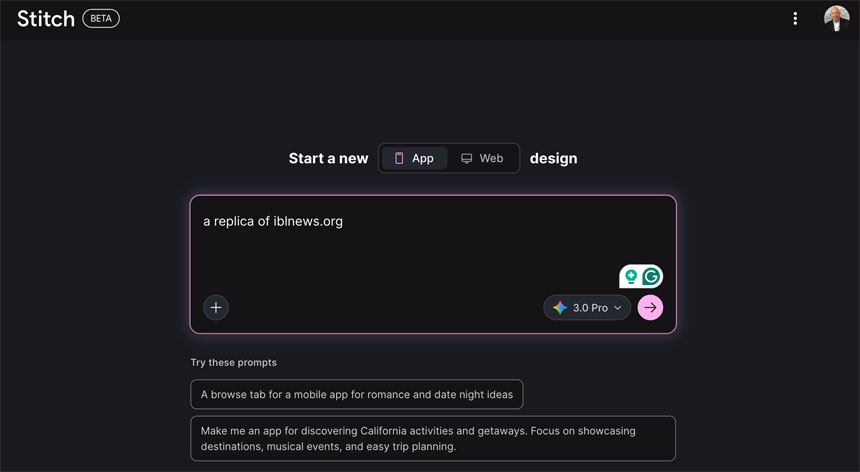Open the 3.0 Pro model dropdown

tap(587, 308)
